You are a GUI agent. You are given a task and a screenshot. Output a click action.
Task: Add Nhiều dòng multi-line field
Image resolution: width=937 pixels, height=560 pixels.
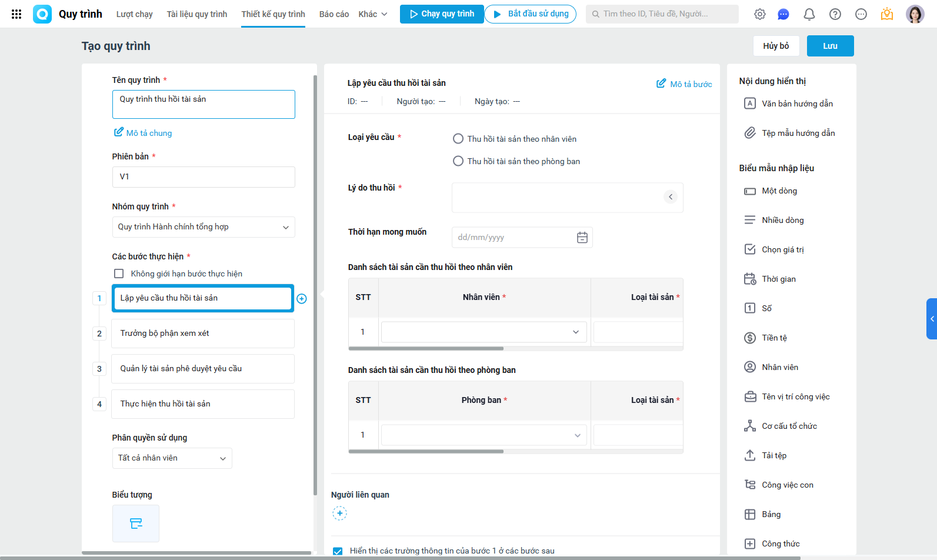(x=775, y=220)
